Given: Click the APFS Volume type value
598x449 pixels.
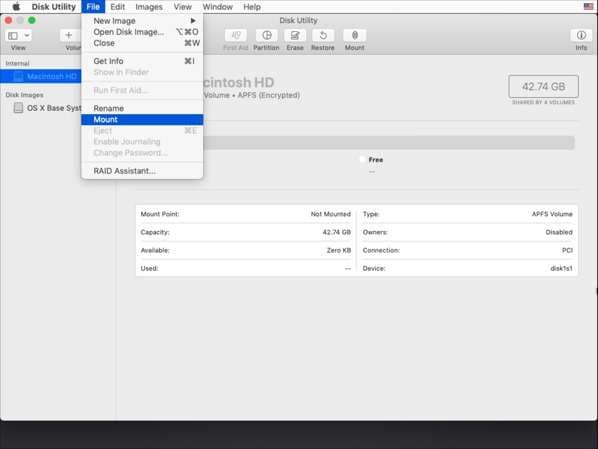Looking at the screenshot, I should coord(552,214).
